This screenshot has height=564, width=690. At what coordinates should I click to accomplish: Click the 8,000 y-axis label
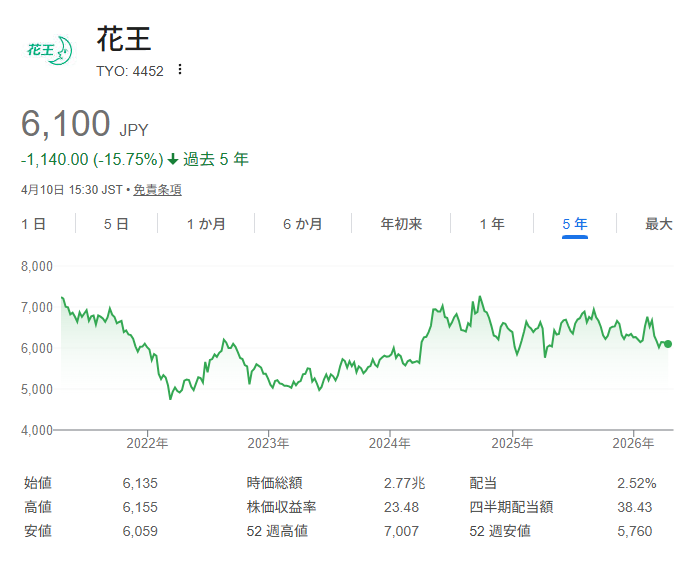point(37,266)
